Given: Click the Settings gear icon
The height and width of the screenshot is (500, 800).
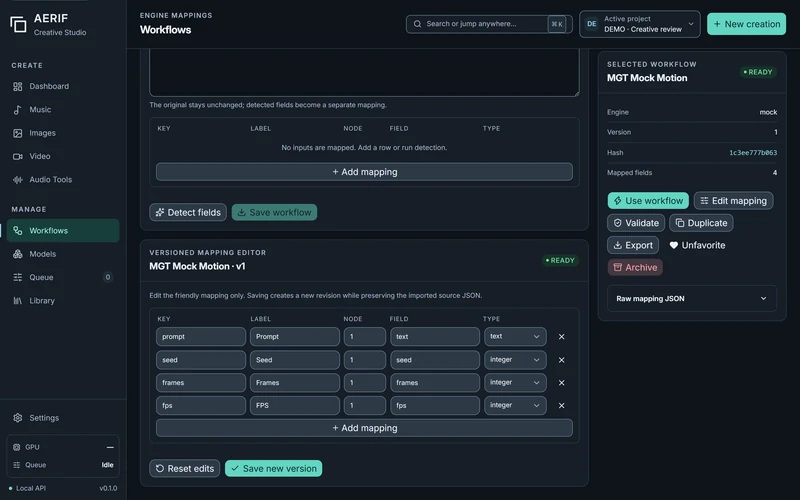Looking at the screenshot, I should click(18, 418).
